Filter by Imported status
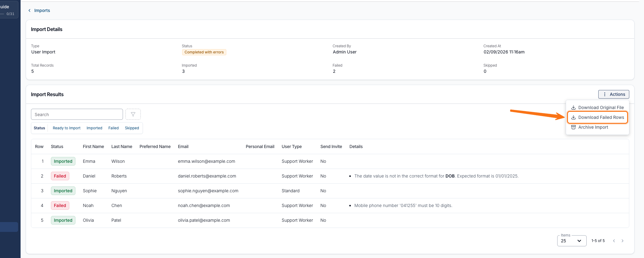 [x=94, y=128]
